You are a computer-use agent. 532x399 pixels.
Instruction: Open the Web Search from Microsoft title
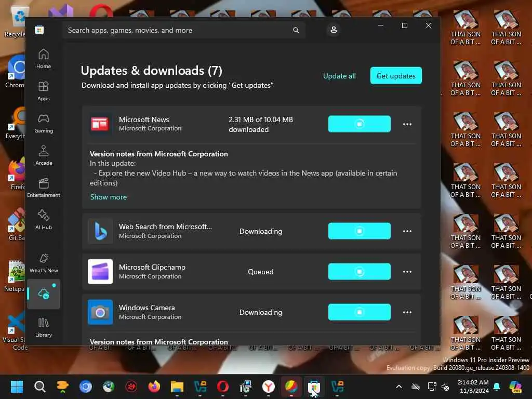click(x=165, y=227)
